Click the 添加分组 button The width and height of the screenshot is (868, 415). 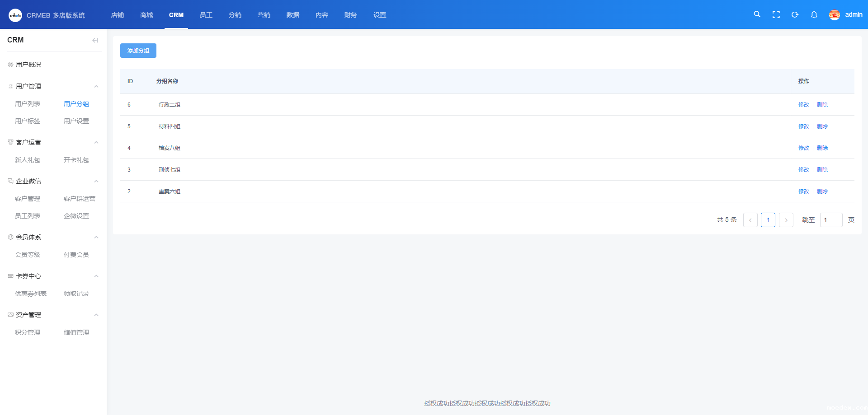(138, 51)
